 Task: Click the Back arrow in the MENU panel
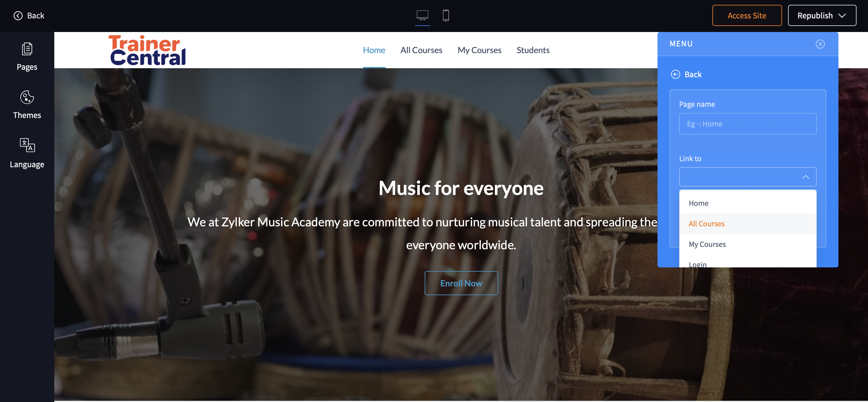(675, 74)
